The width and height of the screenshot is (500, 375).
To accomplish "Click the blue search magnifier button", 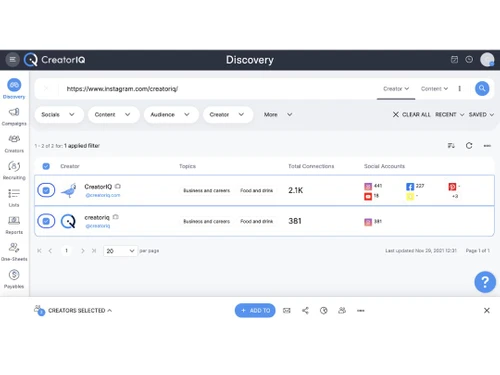I will click(482, 88).
